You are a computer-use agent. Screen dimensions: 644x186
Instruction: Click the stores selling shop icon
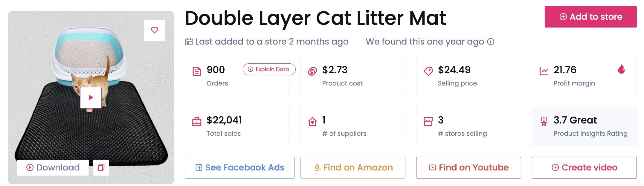coord(428,122)
